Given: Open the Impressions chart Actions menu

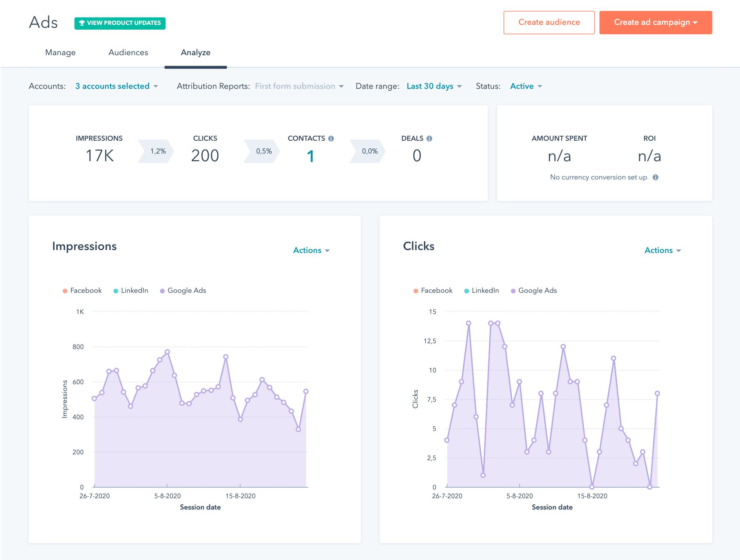Looking at the screenshot, I should point(311,250).
